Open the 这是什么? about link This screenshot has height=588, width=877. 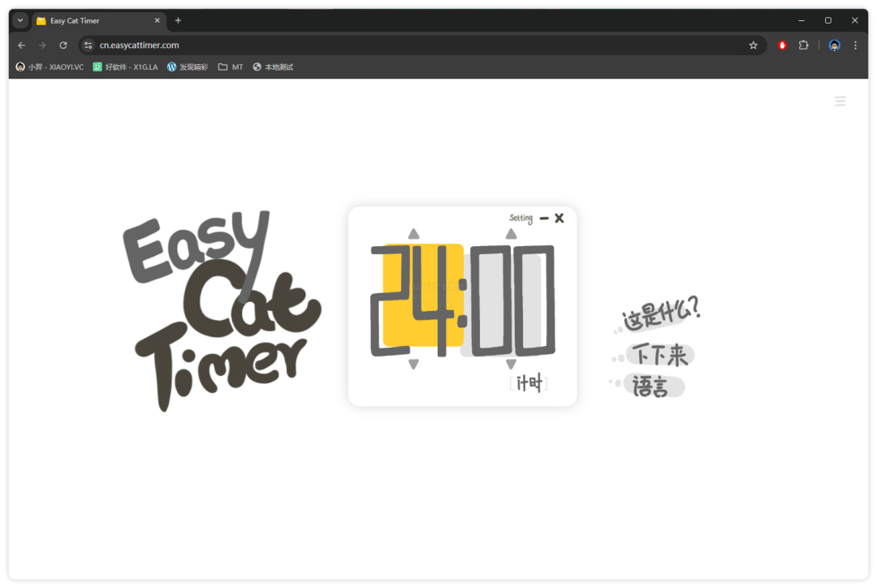coord(662,313)
